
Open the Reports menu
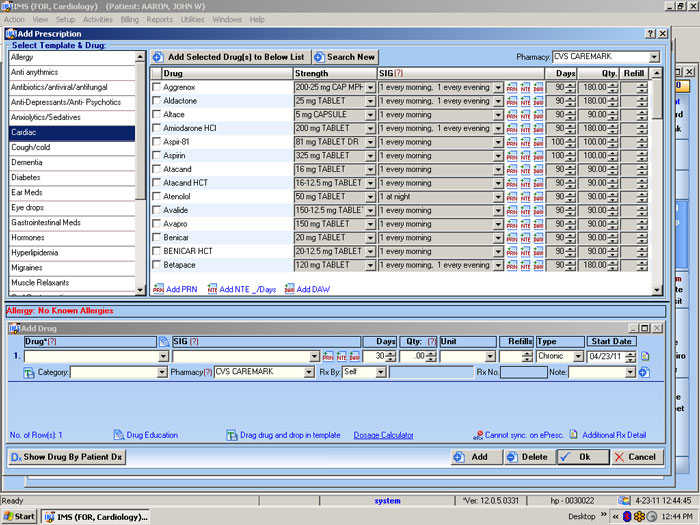point(159,20)
